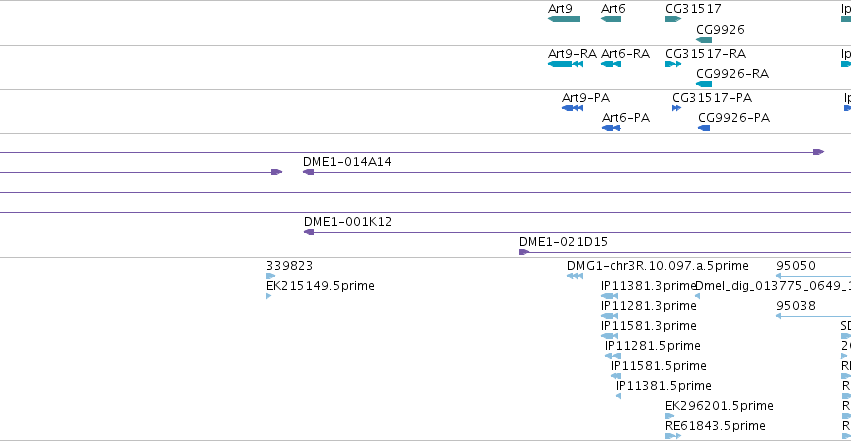Click the CG9926 gene arrow glyph

(x=704, y=40)
